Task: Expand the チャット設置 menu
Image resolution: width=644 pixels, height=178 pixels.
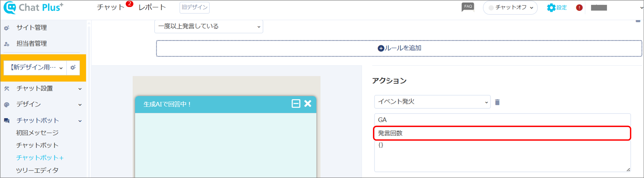Action: (80, 89)
